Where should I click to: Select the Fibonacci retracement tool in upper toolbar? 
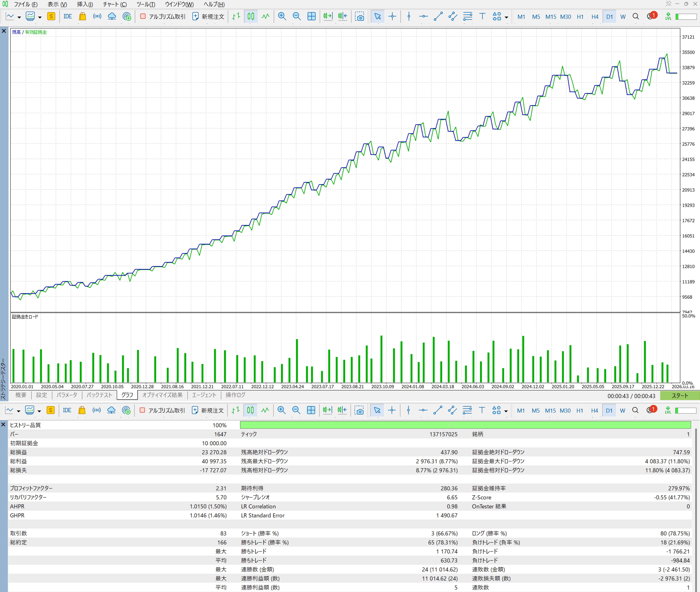pyautogui.click(x=468, y=16)
